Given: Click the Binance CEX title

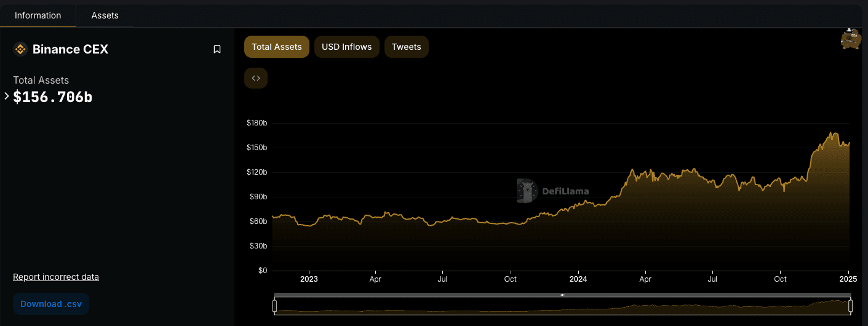Looking at the screenshot, I should [70, 49].
